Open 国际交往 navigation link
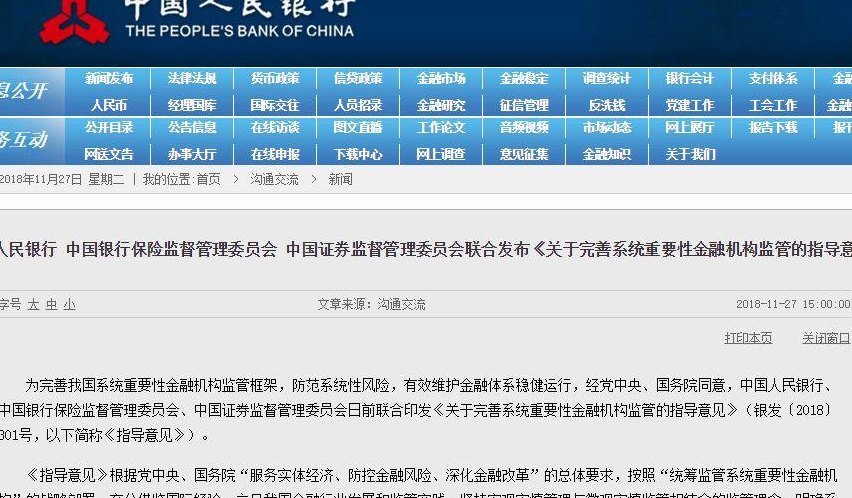Screen dimensions: 852x498 (275, 105)
